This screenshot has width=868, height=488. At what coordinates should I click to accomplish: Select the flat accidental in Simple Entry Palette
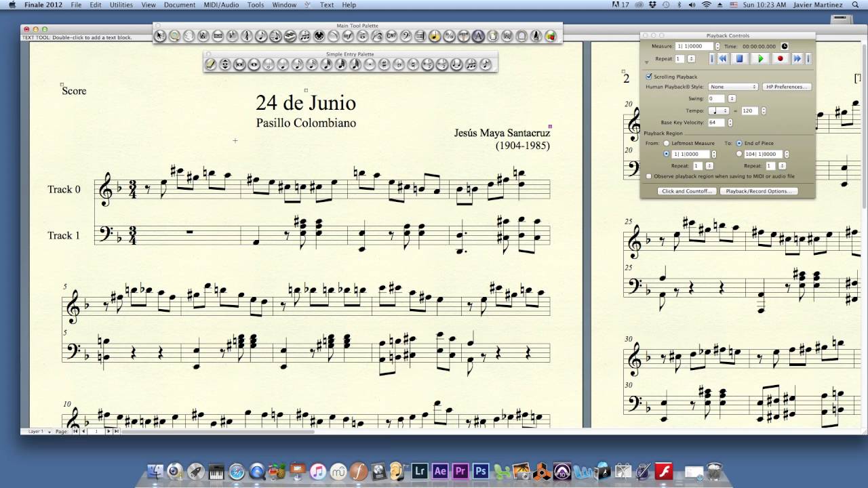pos(398,64)
